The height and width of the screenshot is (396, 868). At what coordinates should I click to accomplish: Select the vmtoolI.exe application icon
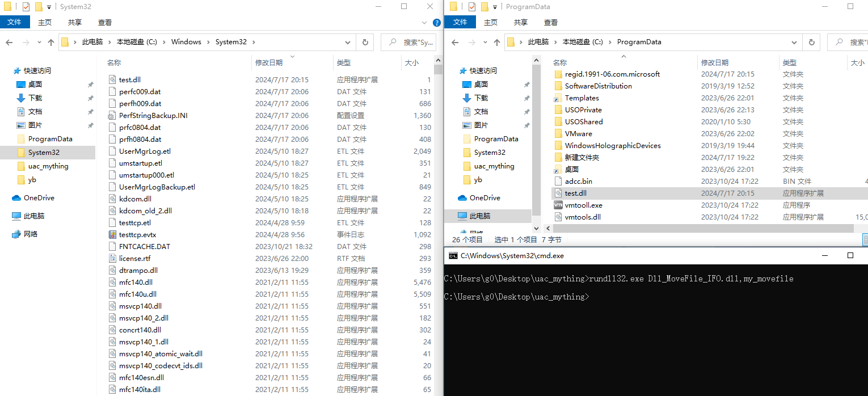pos(558,205)
